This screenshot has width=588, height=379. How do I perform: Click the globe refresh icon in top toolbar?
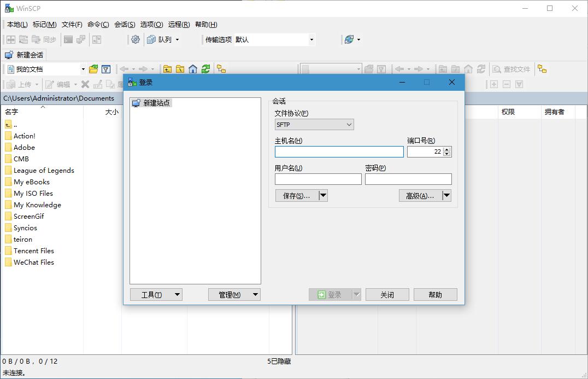[349, 39]
